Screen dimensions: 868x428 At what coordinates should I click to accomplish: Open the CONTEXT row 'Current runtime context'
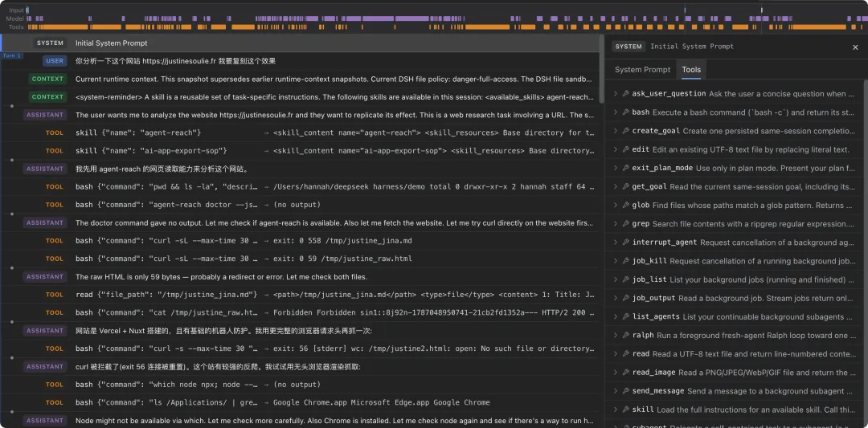(x=300, y=79)
